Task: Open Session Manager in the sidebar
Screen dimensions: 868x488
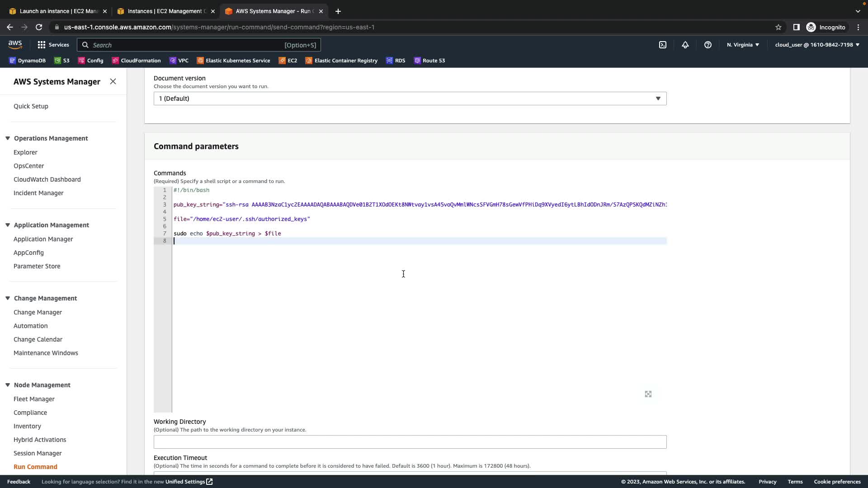Action: pos(38,453)
